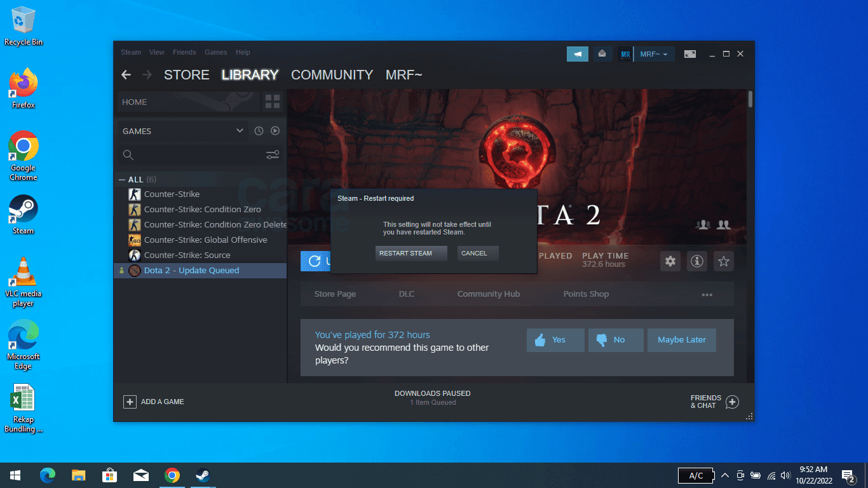Open the Dota 2 Points Shop link
The image size is (868, 488).
click(586, 294)
